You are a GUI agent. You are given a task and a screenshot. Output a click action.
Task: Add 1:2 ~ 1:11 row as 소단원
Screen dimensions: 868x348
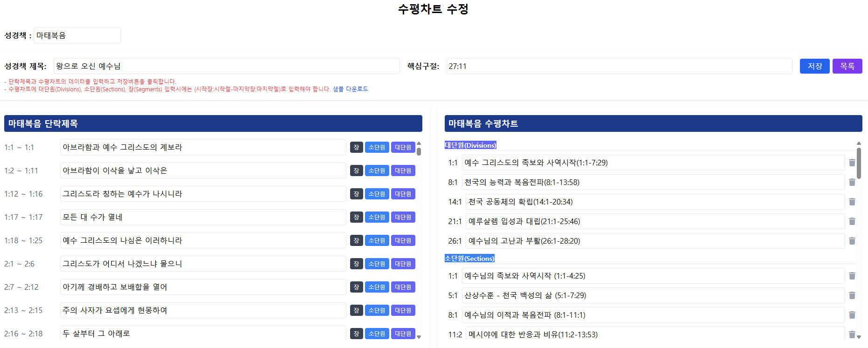pos(377,171)
